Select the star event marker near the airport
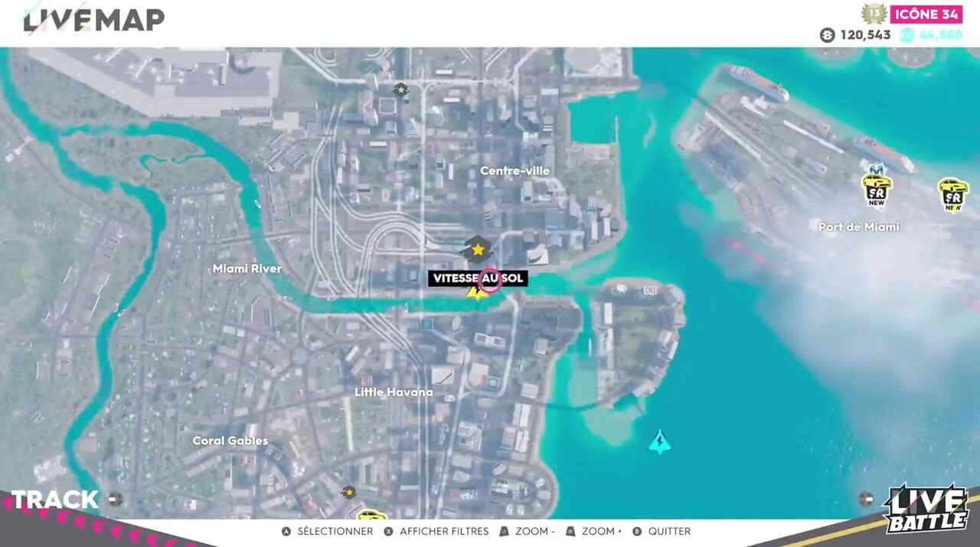The image size is (980, 547). click(x=400, y=90)
